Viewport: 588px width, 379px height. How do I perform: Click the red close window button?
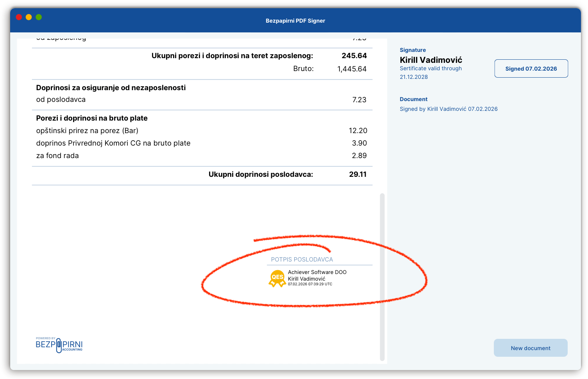point(19,17)
